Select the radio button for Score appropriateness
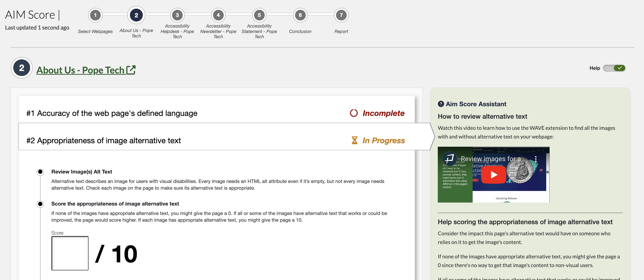Image resolution: width=644 pixels, height=280 pixels. pos(40,203)
